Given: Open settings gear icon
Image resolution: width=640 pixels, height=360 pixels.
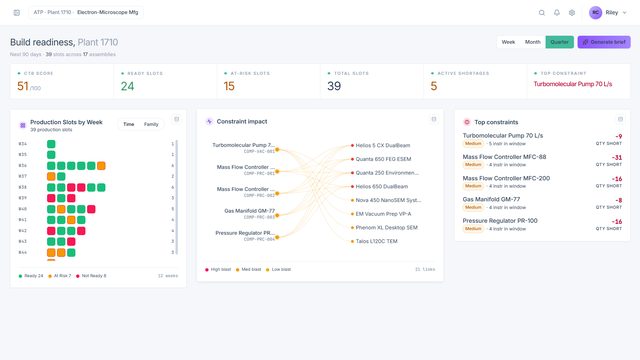Looking at the screenshot, I should click(572, 13).
